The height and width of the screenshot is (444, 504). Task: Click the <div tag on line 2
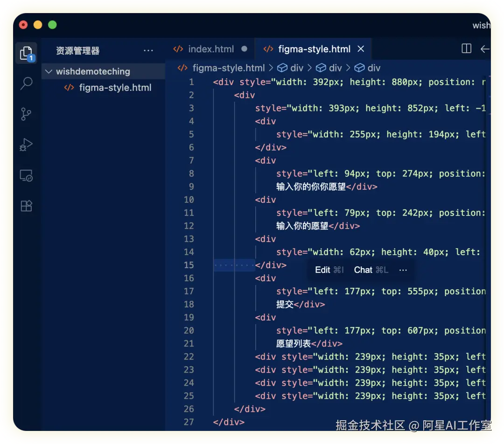point(244,95)
